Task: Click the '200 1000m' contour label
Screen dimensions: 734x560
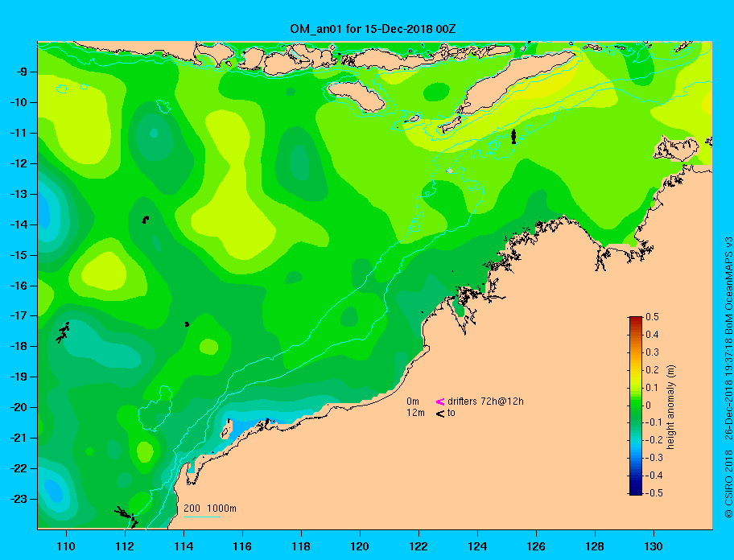Action: 210,509
